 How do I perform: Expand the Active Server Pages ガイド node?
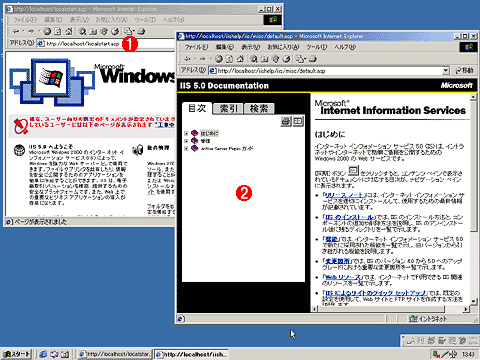click(x=186, y=148)
